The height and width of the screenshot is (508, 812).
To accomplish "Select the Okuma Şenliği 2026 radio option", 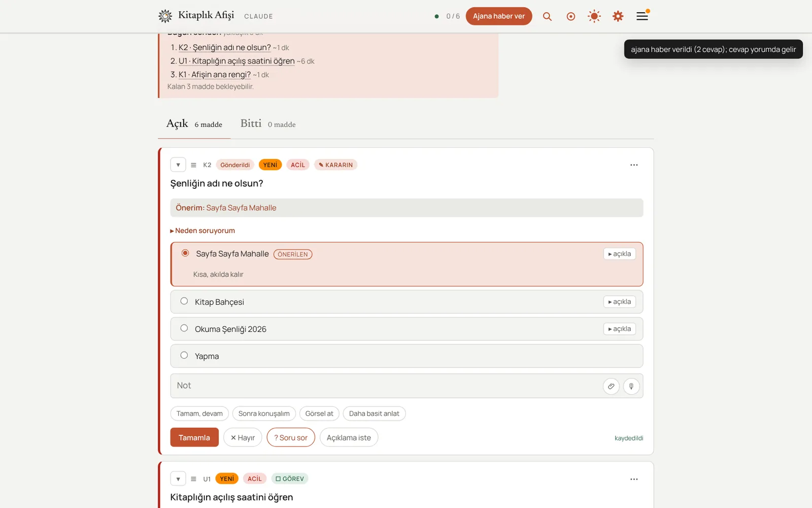I will click(x=184, y=328).
